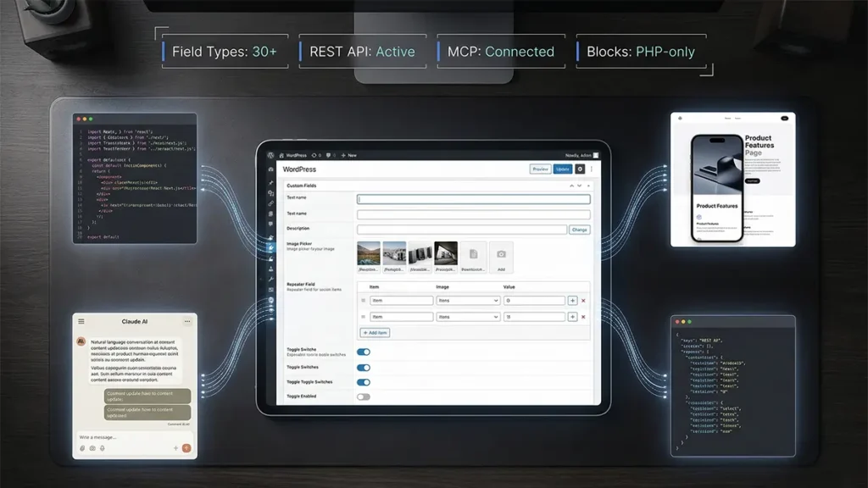The height and width of the screenshot is (488, 868).
Task: Click the hamburger menu in Claude AI
Action: (x=81, y=322)
